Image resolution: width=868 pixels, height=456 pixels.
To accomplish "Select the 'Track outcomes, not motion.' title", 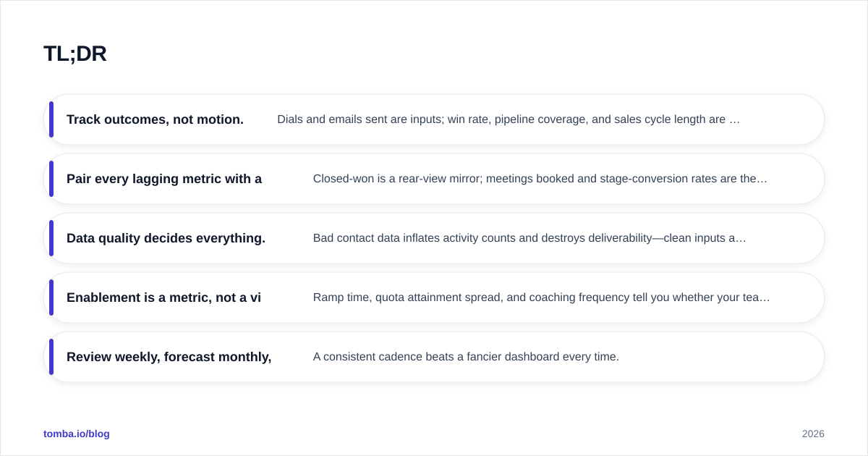I will [x=155, y=119].
